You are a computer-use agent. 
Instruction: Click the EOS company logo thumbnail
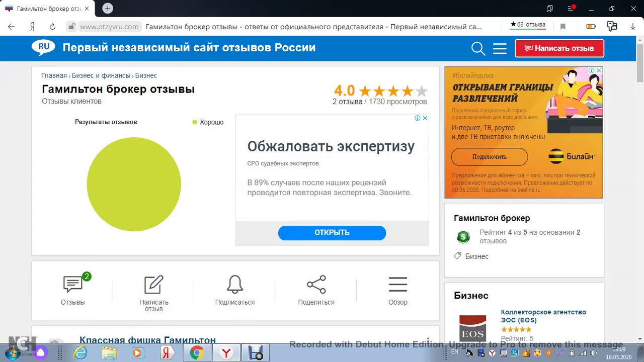(x=472, y=328)
